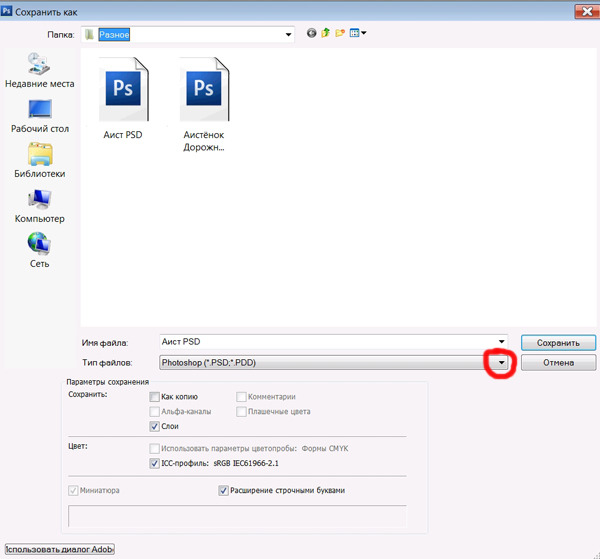This screenshot has height=559, width=600.
Task: Click the folder icon in Папка field
Action: (x=90, y=34)
